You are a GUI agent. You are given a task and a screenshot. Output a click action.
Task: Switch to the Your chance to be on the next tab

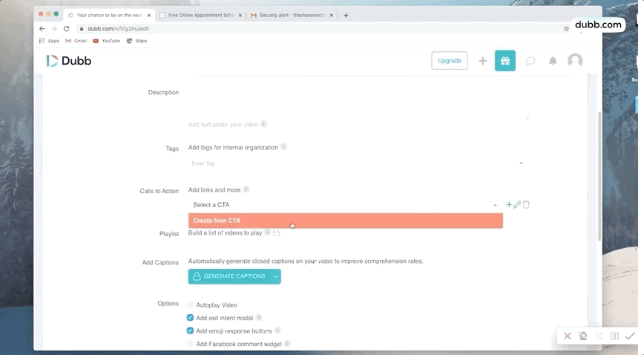click(109, 15)
